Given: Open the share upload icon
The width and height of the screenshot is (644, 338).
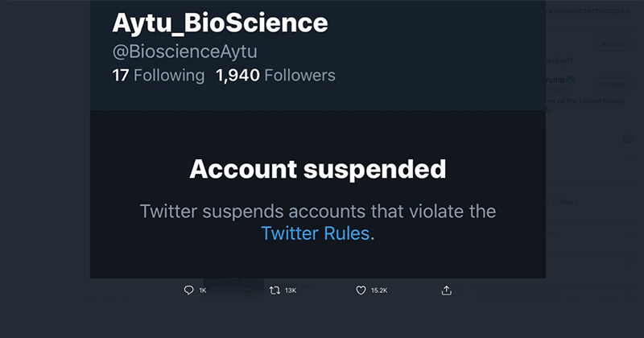Looking at the screenshot, I should pyautogui.click(x=447, y=290).
